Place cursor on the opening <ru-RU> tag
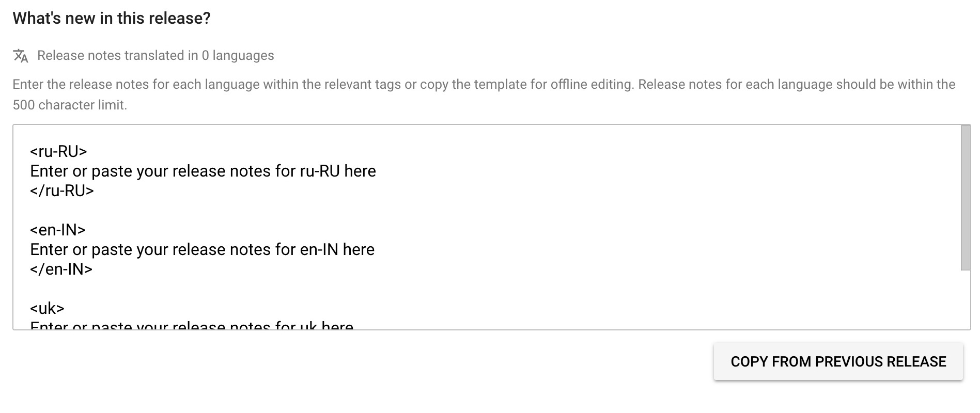980x413 pixels. click(58, 151)
